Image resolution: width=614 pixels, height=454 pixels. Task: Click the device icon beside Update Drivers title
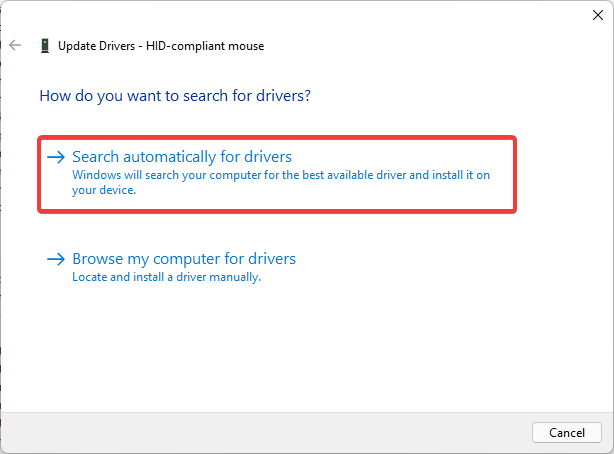point(45,46)
